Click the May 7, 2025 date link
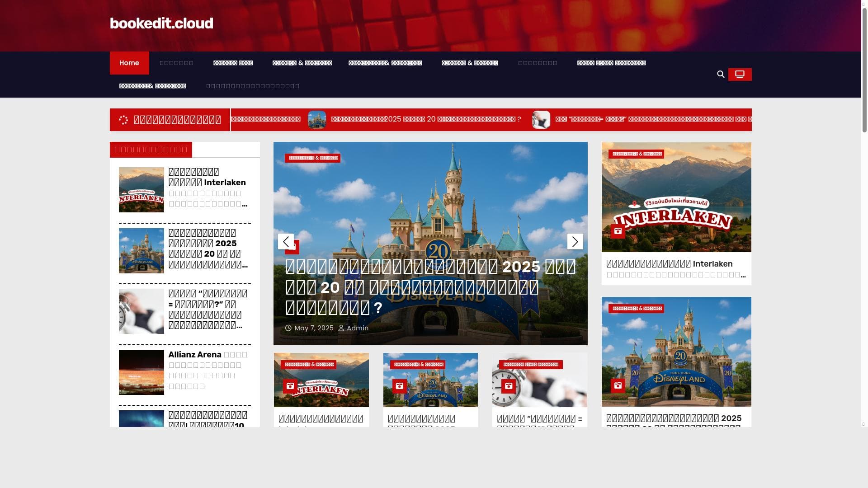The width and height of the screenshot is (868, 488). (x=314, y=328)
